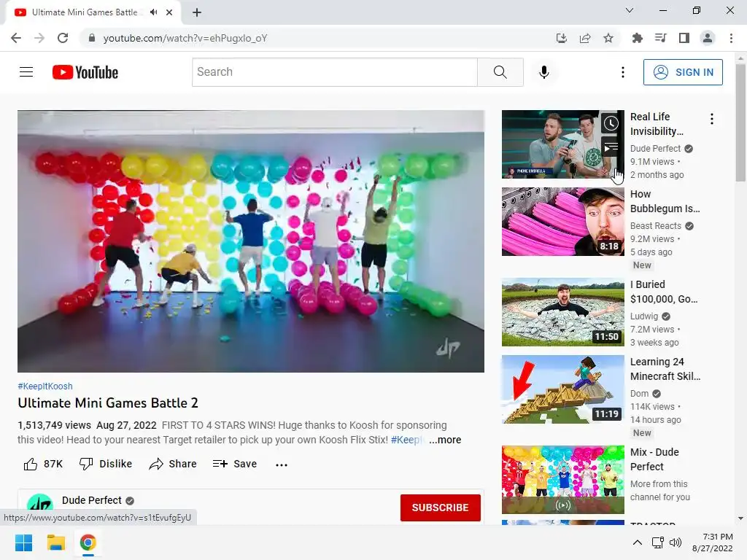Expand description with ...more link

pyautogui.click(x=445, y=440)
